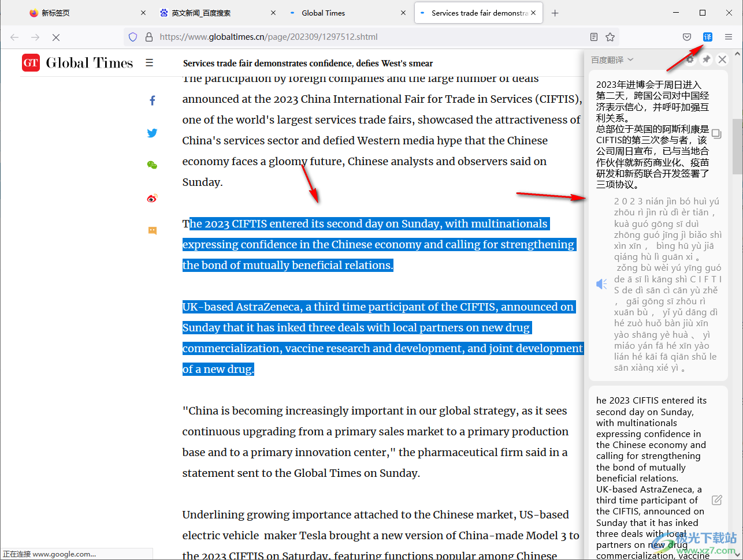Viewport: 743px width, 560px height.
Task: Close the Services trade fair tab
Action: (x=533, y=13)
